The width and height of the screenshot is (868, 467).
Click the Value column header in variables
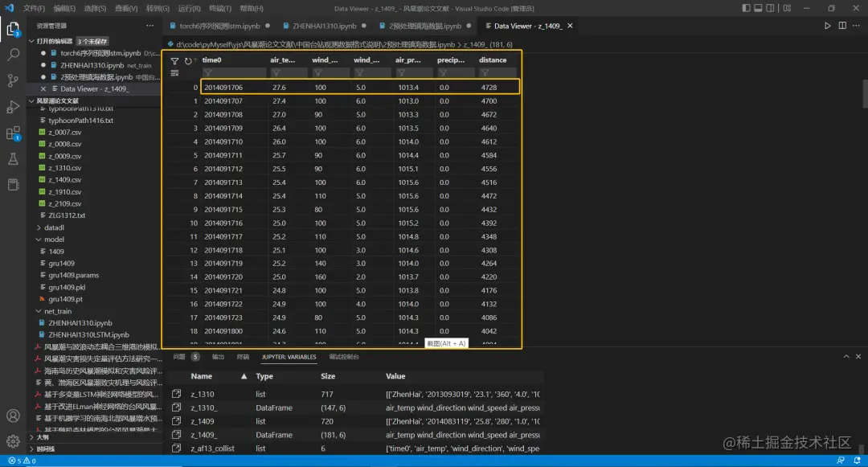pyautogui.click(x=395, y=376)
